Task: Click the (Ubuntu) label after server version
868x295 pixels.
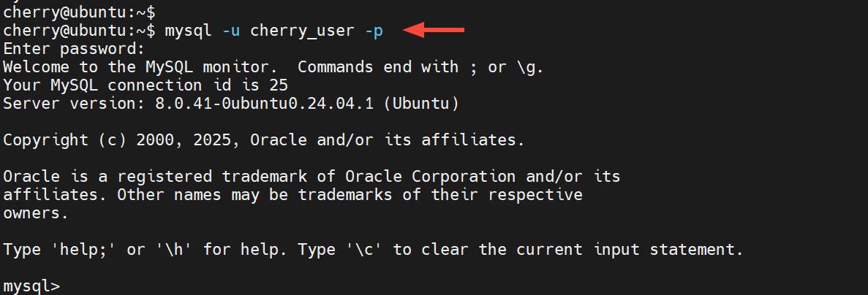Action: click(x=426, y=104)
